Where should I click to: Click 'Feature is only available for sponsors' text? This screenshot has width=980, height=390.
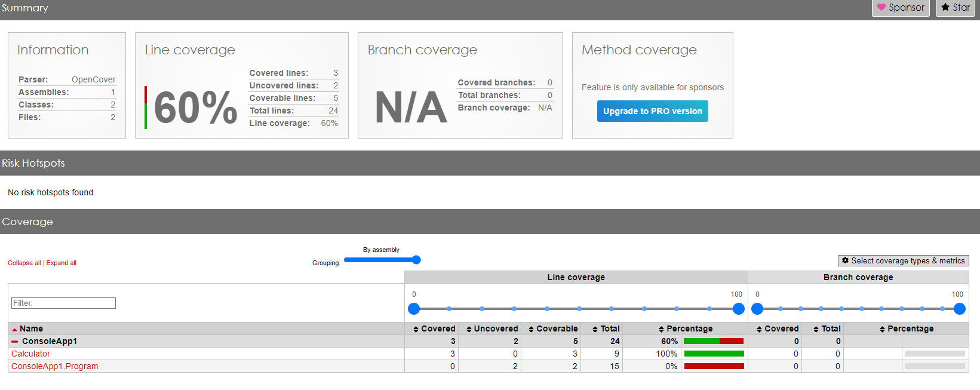[653, 87]
